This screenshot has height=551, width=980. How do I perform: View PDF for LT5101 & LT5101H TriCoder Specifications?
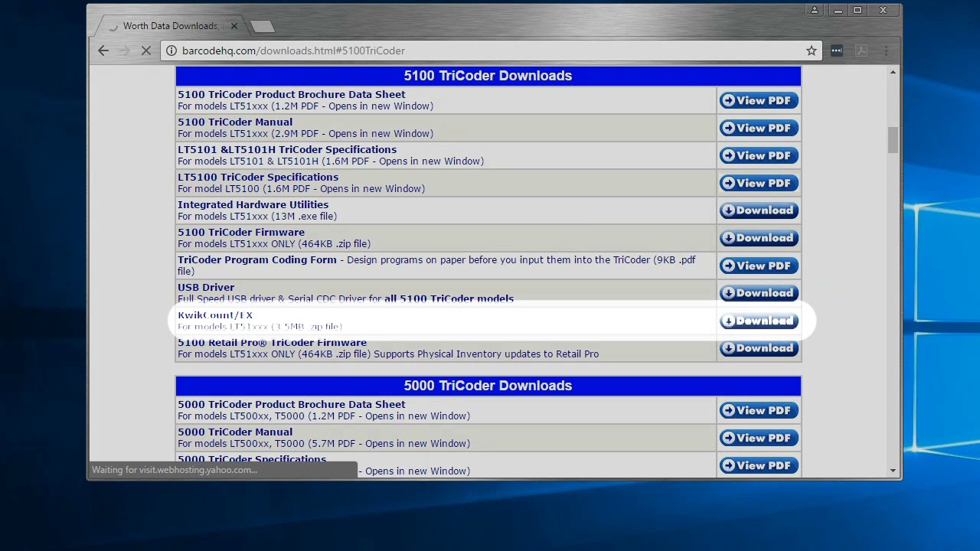759,155
